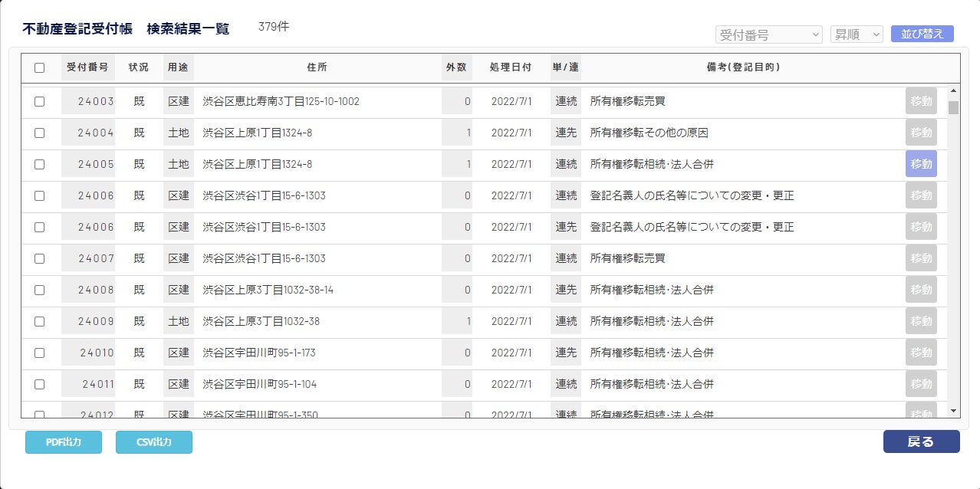980x489 pixels.
Task: Click the 受付番号 column header
Action: tap(87, 67)
